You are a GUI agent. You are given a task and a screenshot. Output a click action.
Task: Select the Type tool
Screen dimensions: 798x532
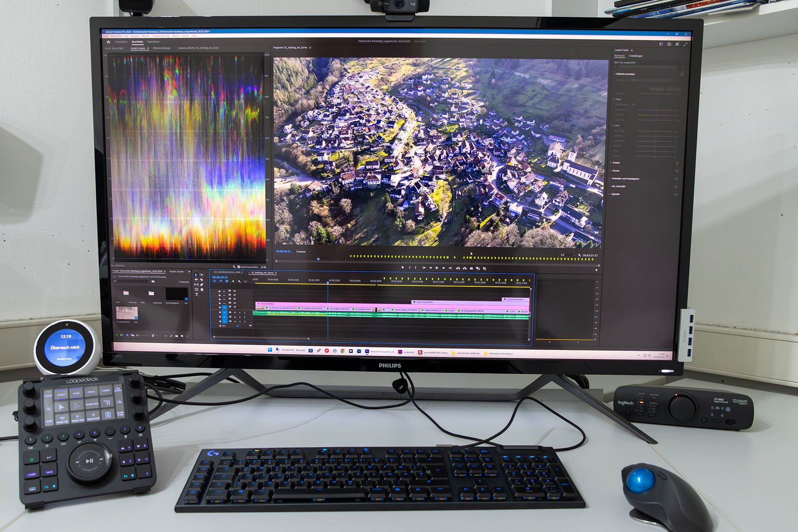click(197, 294)
